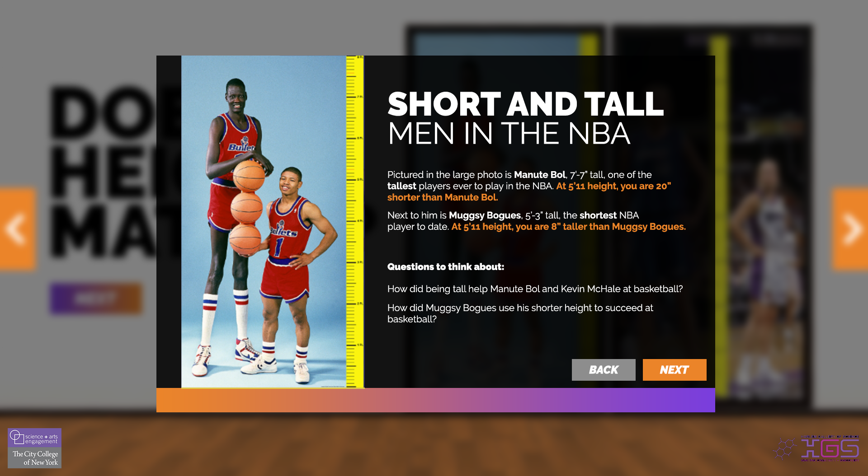Viewport: 868px width, 476px height.
Task: Click The City College of New York logo
Action: [35, 458]
